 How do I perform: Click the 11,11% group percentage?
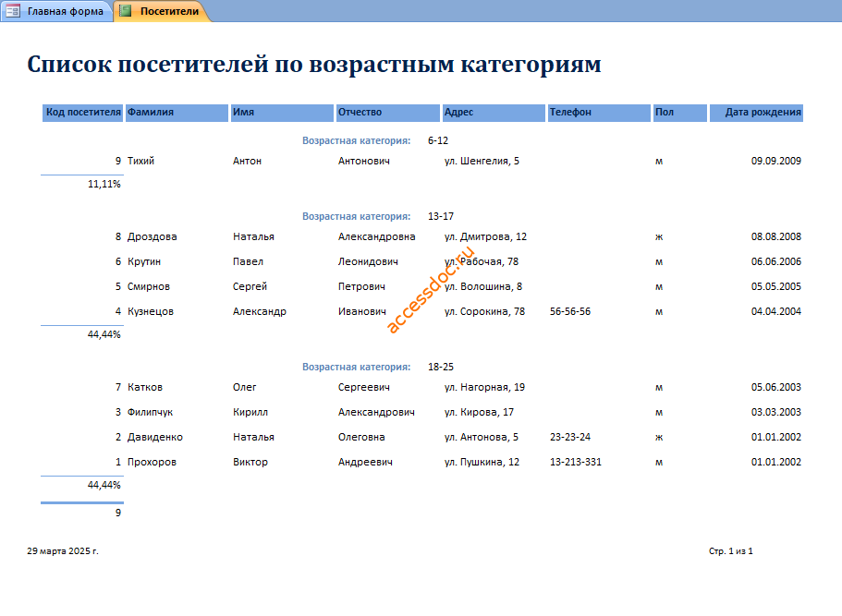[x=104, y=184]
